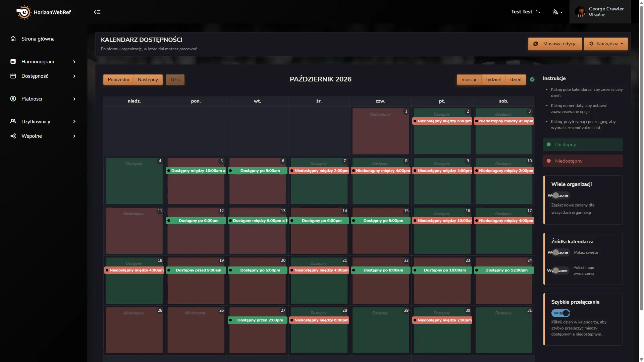Viewport: 644px width, 362px height.
Task: Click the Uzytkownicy people icon
Action: (13, 121)
